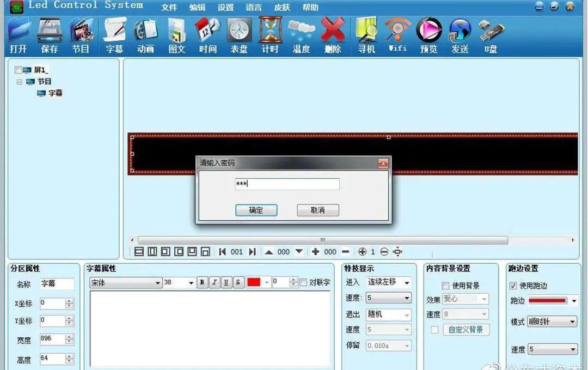Click 取消 in the password dialog
Screen dimensions: 588x370
318,210
